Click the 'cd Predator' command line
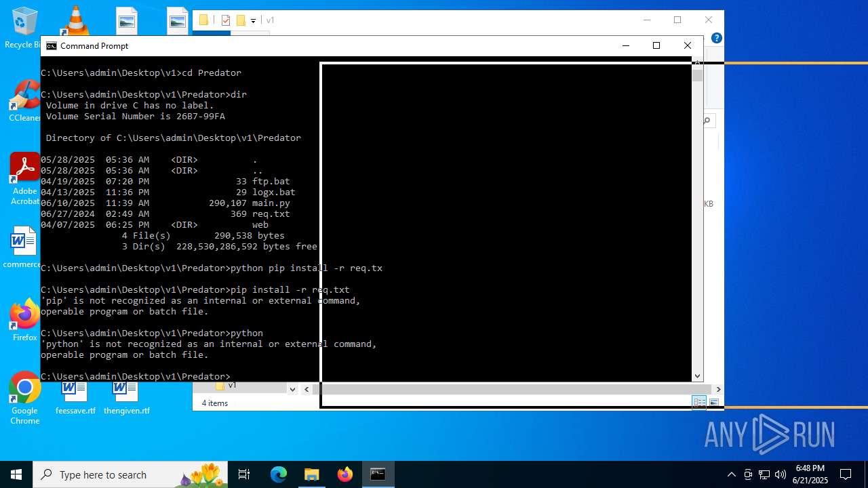The image size is (868, 488). coord(141,73)
